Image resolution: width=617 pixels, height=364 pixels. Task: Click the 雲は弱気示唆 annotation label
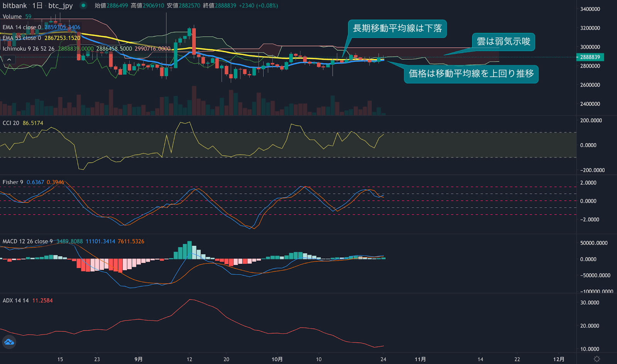[503, 42]
